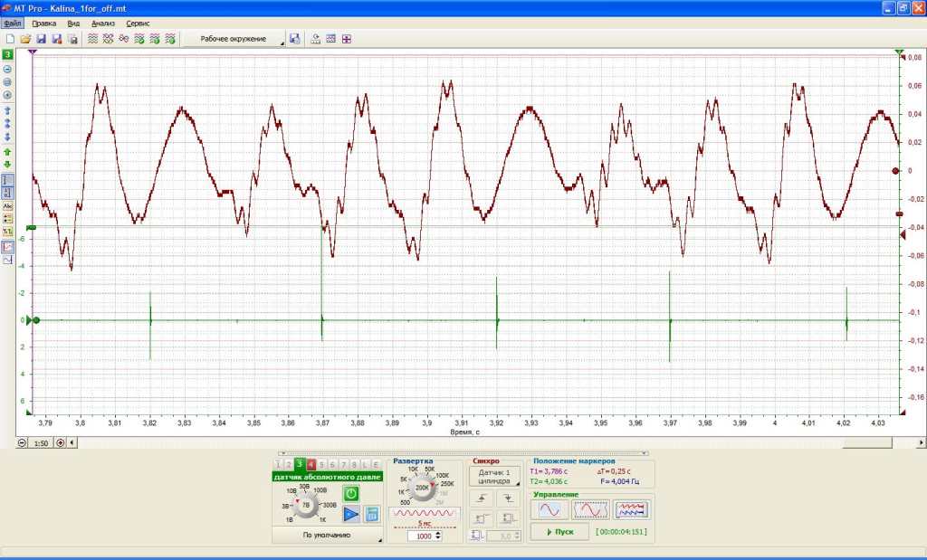Open a file with the folder icon

coord(25,39)
